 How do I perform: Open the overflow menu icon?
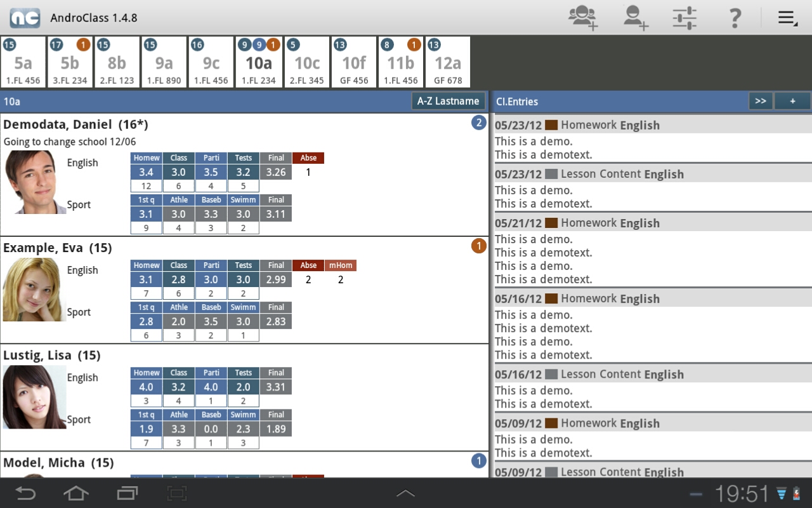(x=787, y=18)
